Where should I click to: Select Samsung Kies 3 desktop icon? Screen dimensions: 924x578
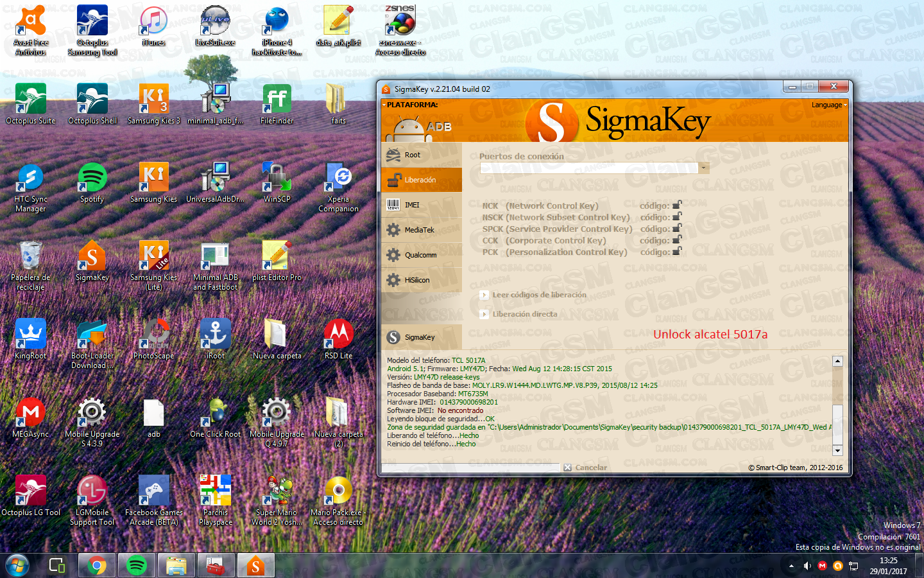154,104
